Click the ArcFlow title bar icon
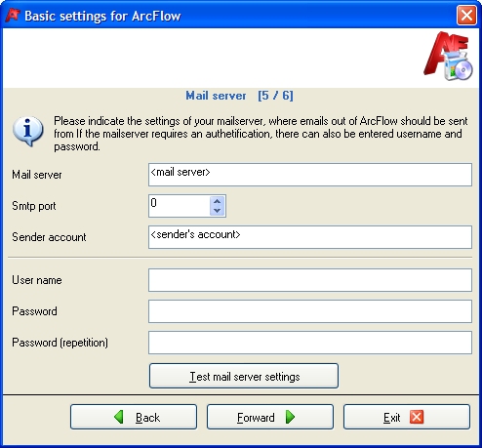Screen dimensions: 482x448 click(13, 16)
